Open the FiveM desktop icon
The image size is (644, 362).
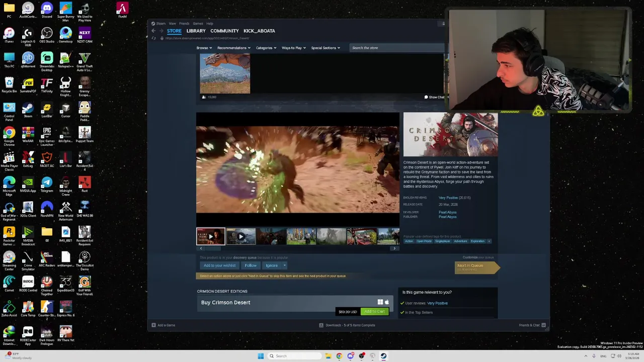coord(122,11)
